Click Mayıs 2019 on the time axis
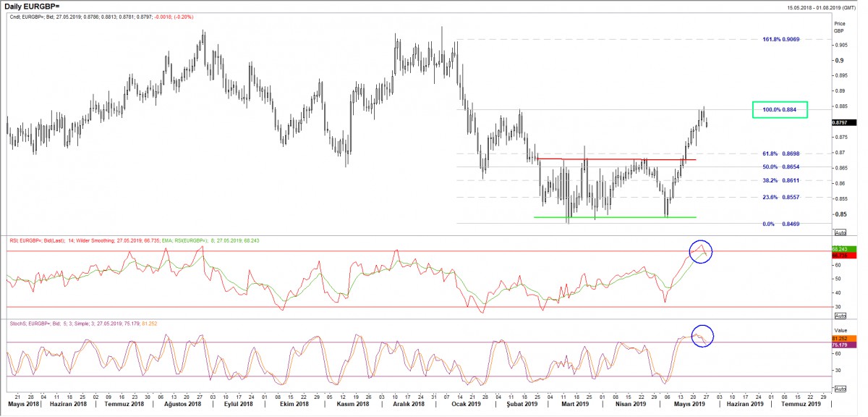The height and width of the screenshot is (417, 868). point(687,405)
